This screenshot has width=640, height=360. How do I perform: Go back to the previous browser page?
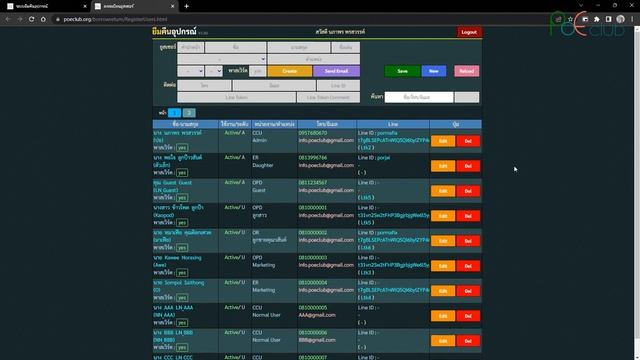pyautogui.click(x=8, y=19)
